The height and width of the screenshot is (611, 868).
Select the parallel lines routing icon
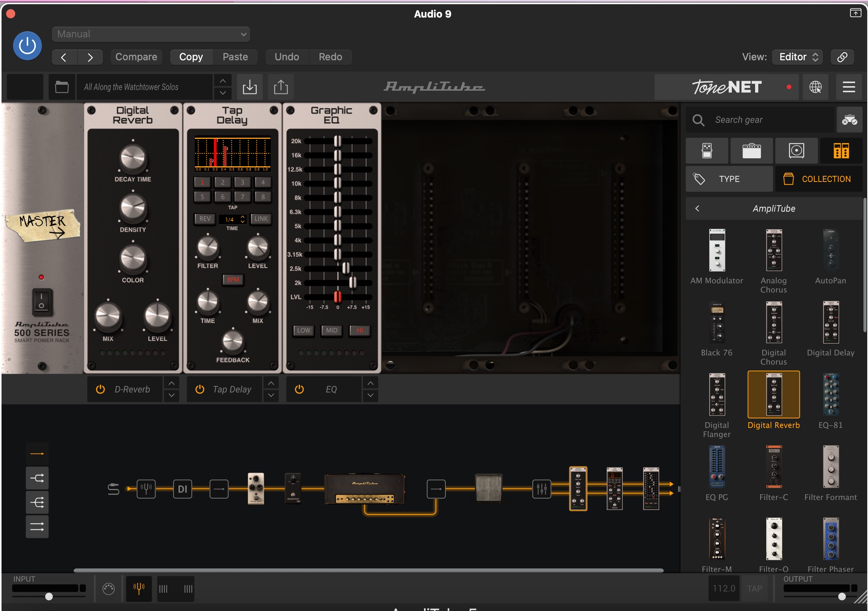[x=37, y=527]
